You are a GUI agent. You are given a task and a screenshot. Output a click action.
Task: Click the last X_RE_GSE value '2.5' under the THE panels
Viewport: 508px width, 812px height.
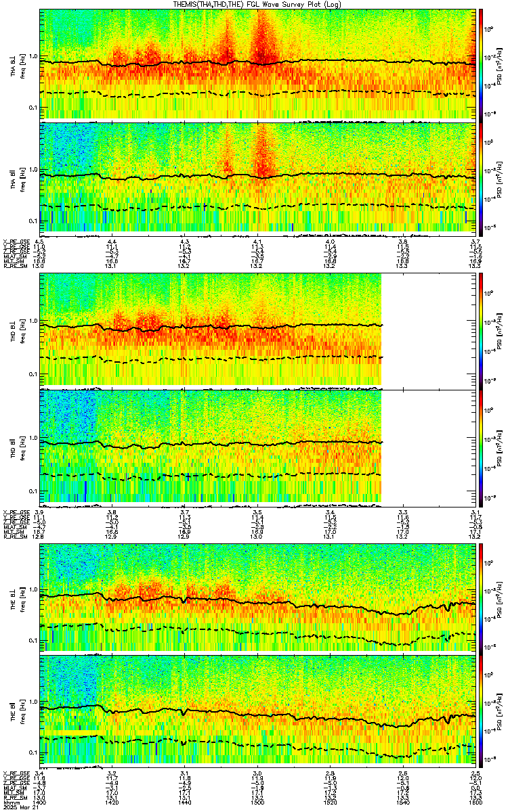click(x=475, y=773)
